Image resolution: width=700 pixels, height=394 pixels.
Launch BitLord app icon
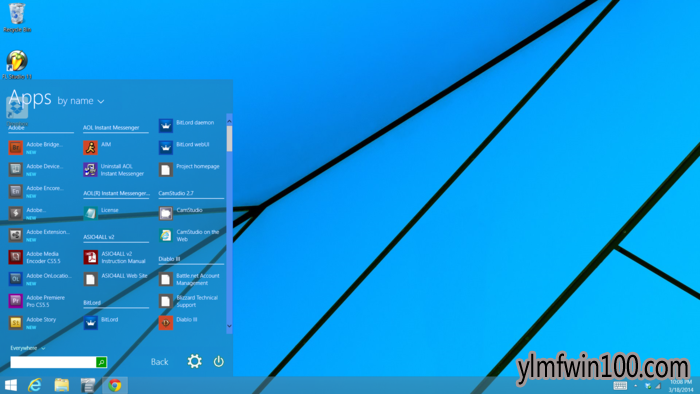point(91,322)
